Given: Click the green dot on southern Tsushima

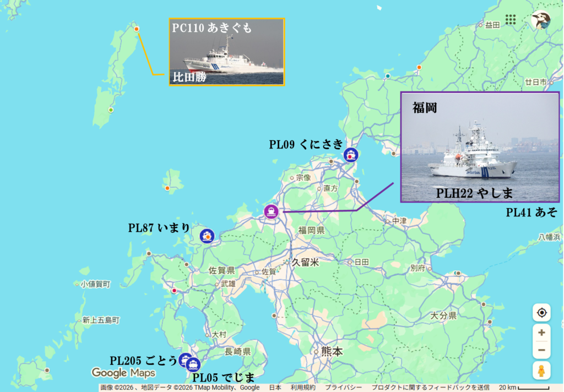Looking at the screenshot, I should [x=111, y=110].
